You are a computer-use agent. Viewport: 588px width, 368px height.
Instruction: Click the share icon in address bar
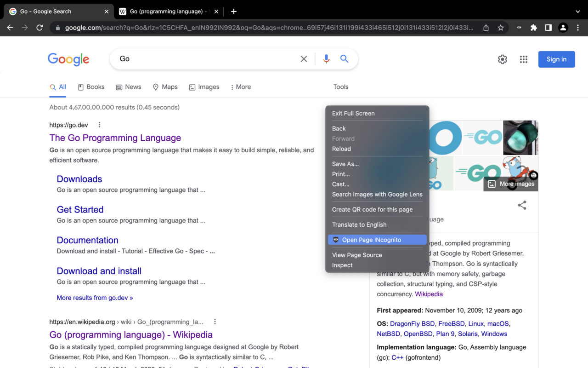click(x=486, y=28)
